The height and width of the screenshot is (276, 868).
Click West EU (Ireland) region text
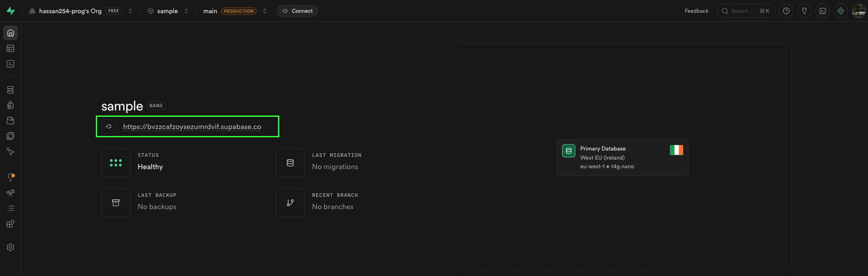coord(602,158)
